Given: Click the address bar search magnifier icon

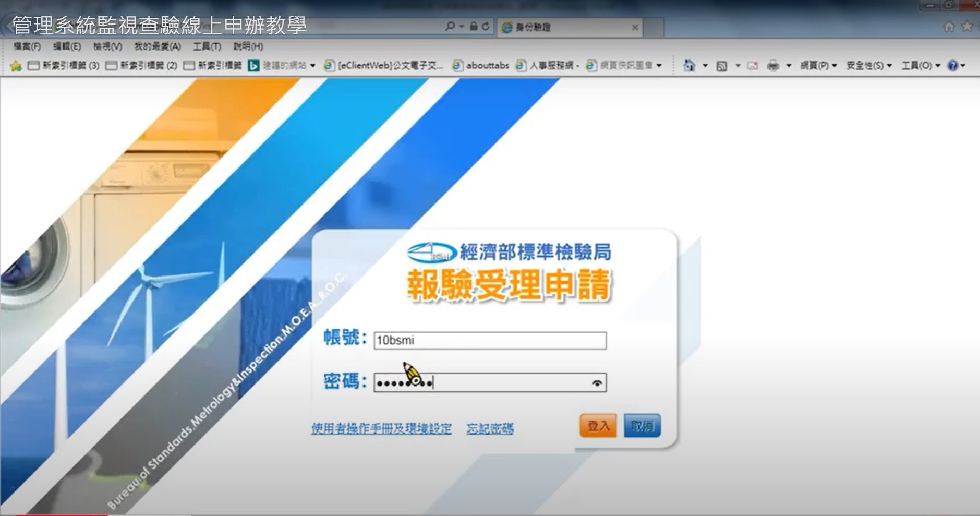Looking at the screenshot, I should coord(450,26).
